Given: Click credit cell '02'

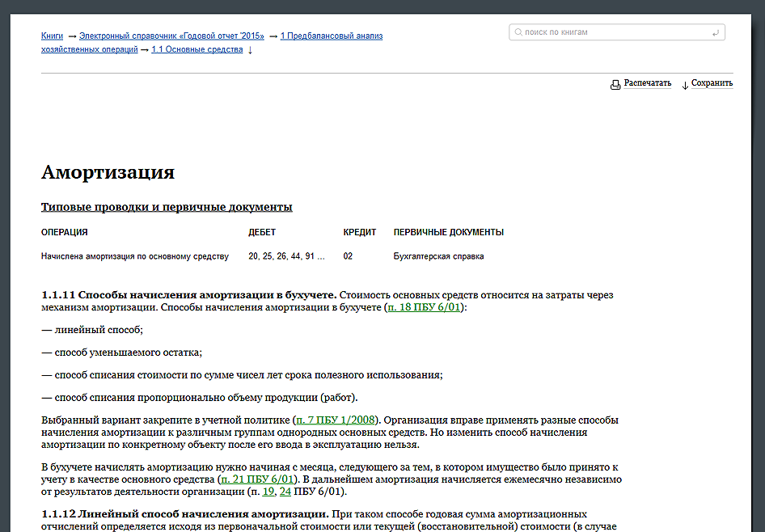Looking at the screenshot, I should [348, 256].
